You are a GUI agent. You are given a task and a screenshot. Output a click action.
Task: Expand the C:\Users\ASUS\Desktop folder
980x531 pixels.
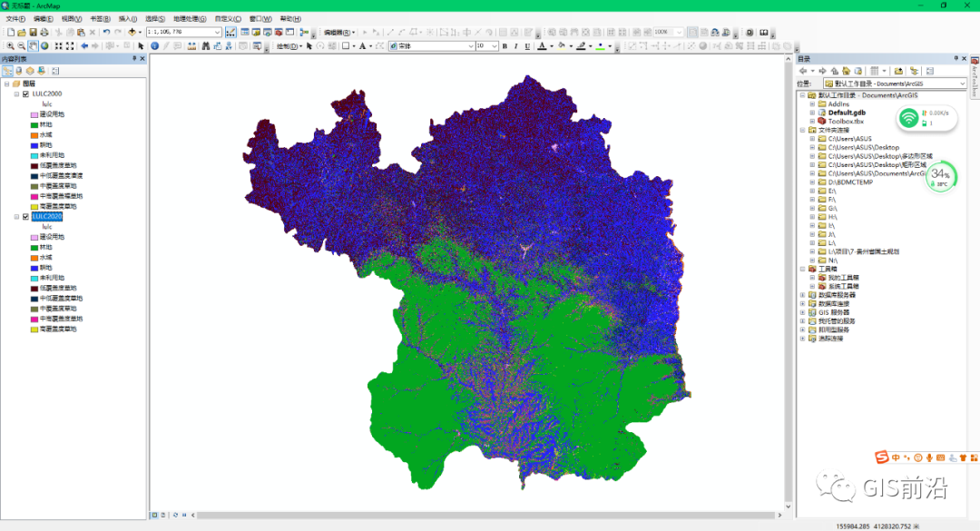[x=812, y=148]
